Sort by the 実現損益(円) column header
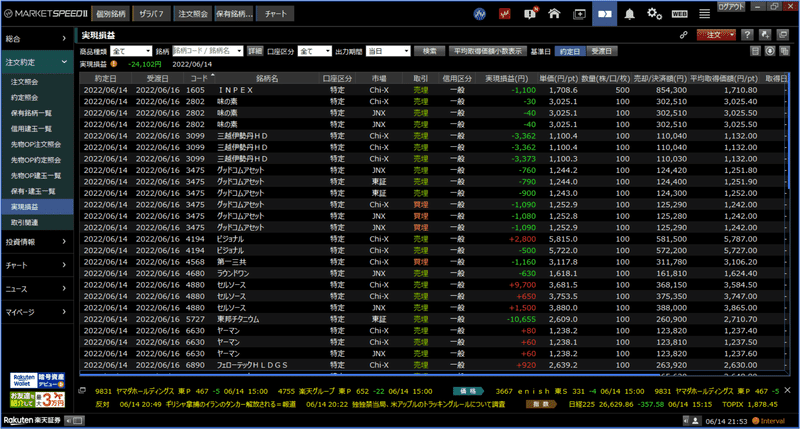This screenshot has width=800, height=429. point(506,79)
